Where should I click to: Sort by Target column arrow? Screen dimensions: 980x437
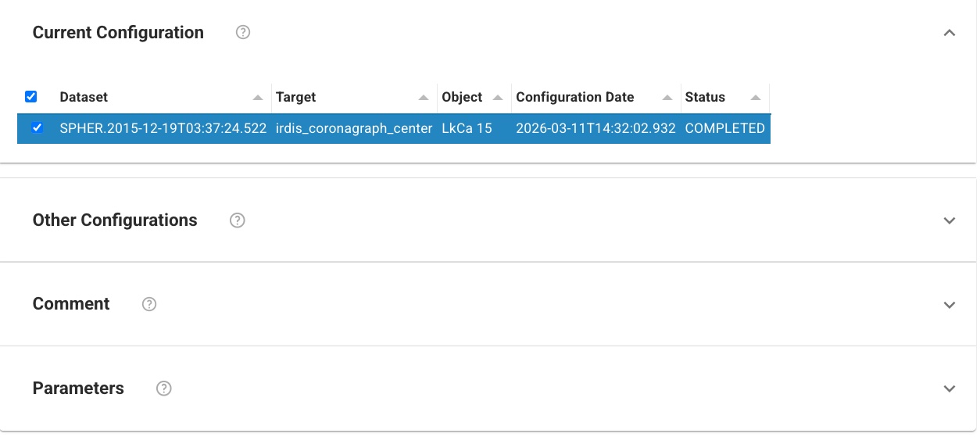(x=424, y=98)
